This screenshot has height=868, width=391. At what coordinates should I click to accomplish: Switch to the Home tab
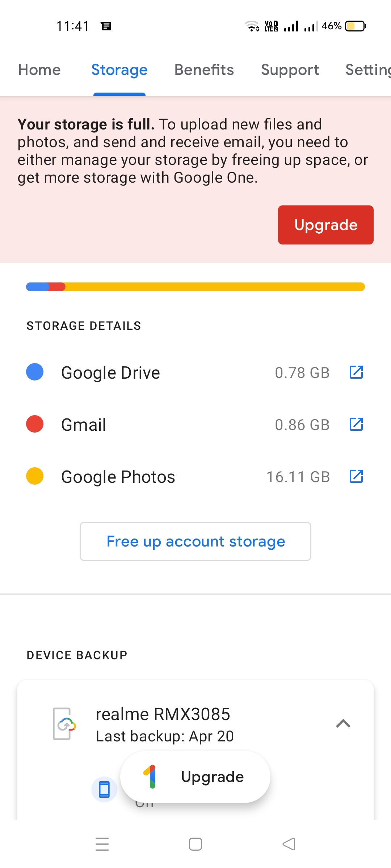39,70
